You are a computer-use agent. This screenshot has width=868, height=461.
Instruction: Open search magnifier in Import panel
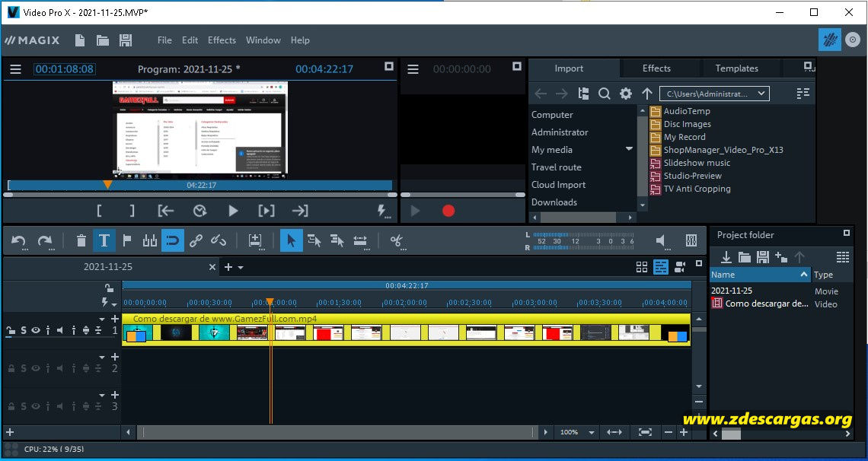605,94
